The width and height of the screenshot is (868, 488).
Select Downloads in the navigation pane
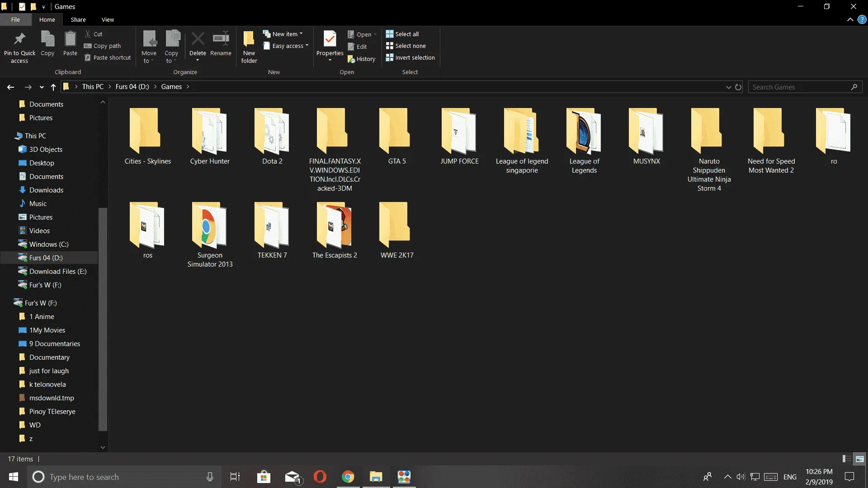click(46, 190)
